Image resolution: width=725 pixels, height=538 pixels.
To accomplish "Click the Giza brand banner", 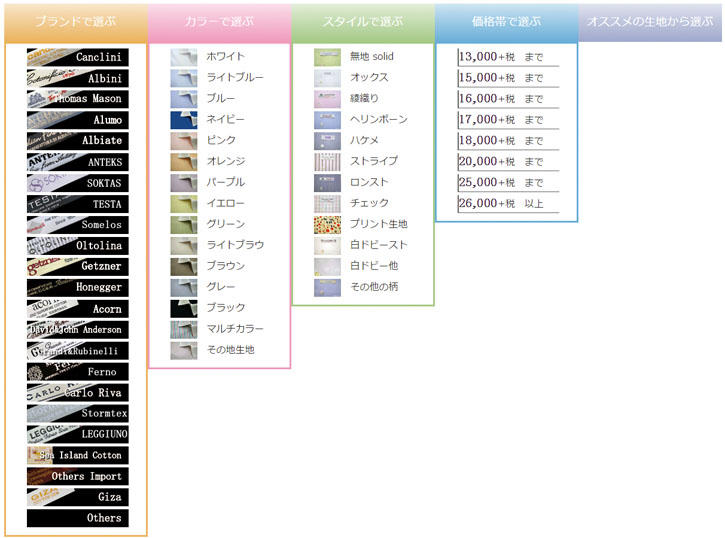I will (x=76, y=497).
